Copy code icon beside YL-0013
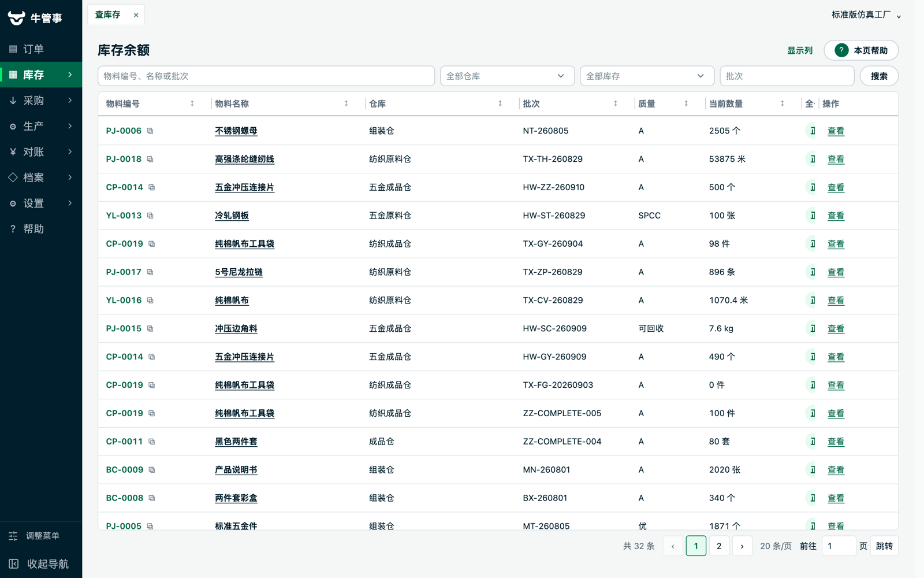 [x=150, y=216]
